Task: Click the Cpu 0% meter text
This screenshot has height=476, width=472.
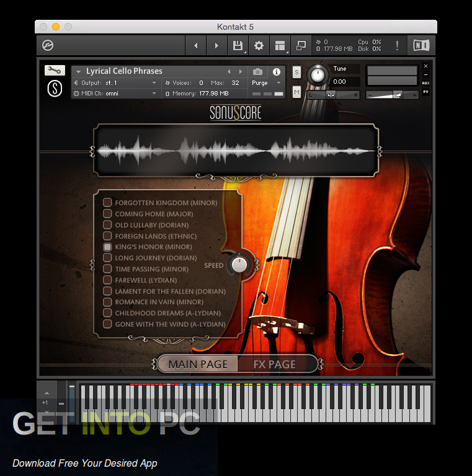Action: point(369,42)
